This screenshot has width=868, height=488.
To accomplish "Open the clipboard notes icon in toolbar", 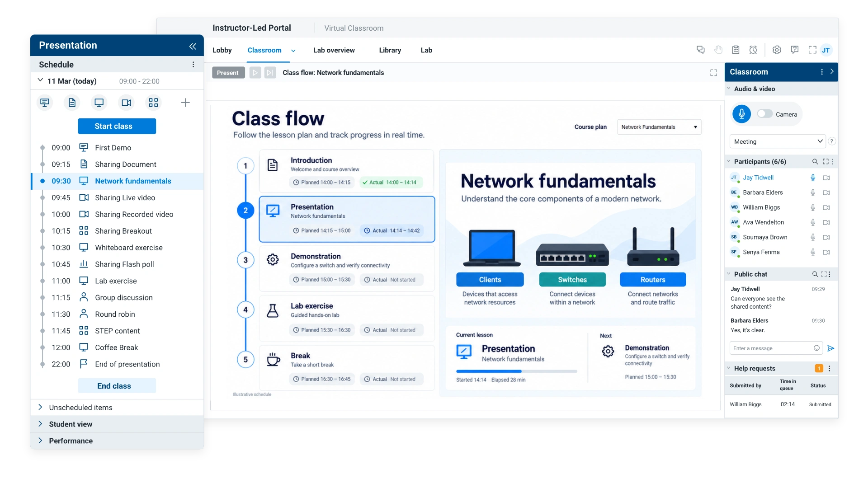I will coord(736,50).
